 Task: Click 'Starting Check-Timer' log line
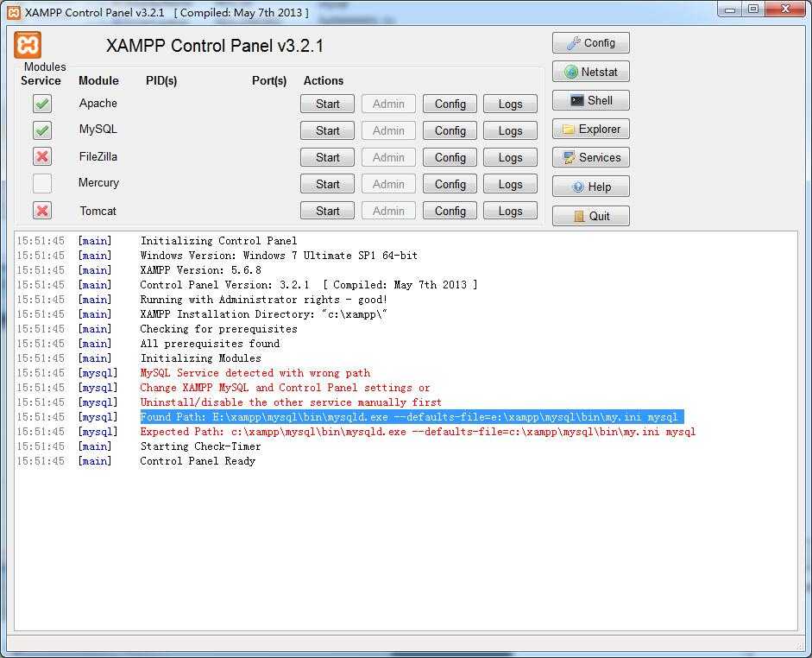pos(200,446)
